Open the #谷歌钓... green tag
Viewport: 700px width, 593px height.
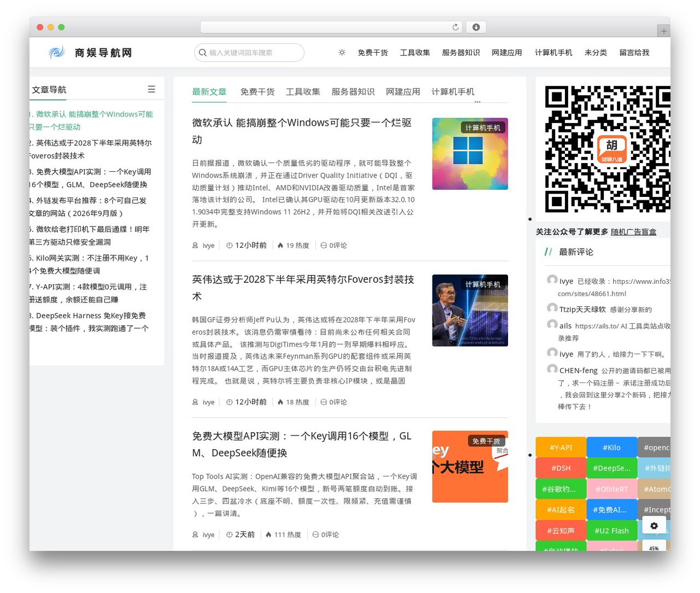561,489
